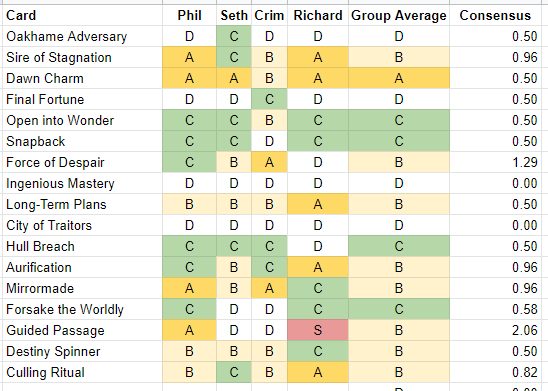The width and height of the screenshot is (548, 391).
Task: Select the Card column header cell
Action: point(82,15)
